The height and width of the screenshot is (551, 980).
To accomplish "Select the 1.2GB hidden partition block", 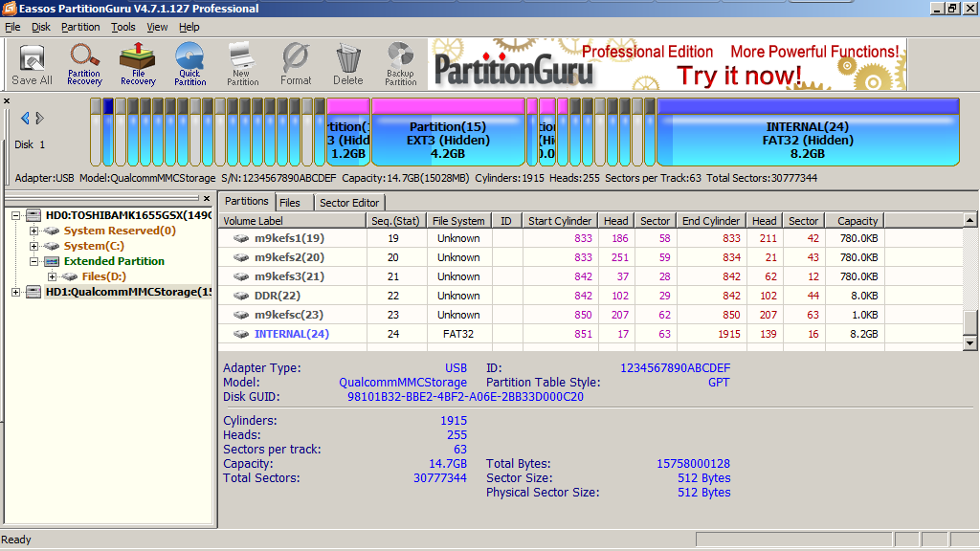I will pyautogui.click(x=348, y=132).
